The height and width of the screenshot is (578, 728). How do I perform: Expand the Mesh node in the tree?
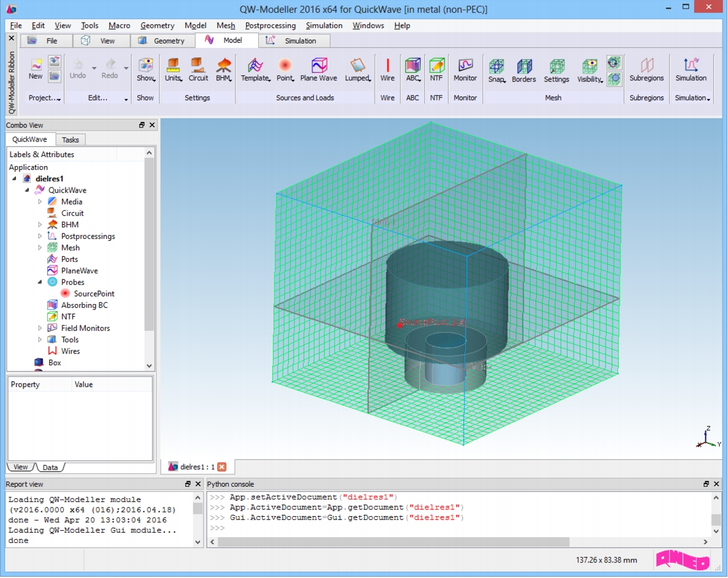pos(40,248)
